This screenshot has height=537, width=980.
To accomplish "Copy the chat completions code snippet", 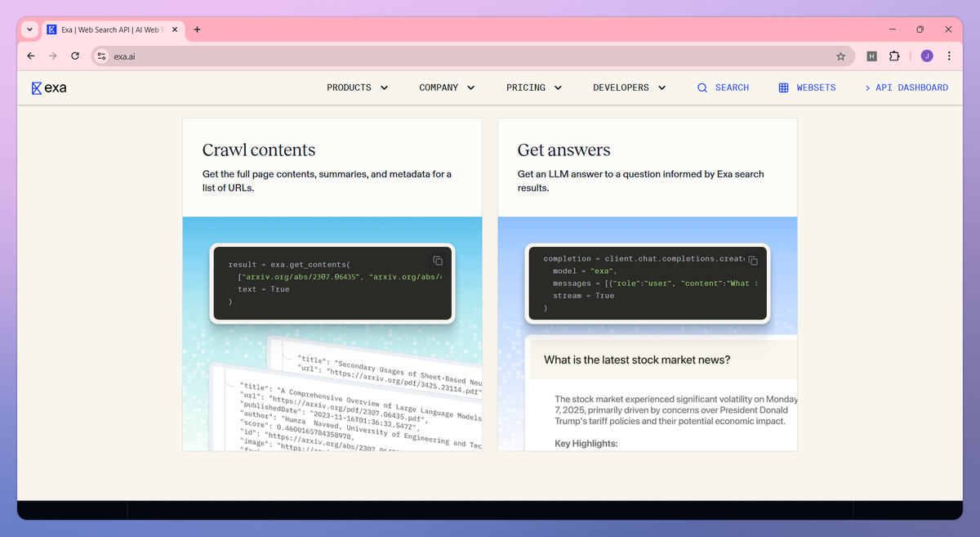I will 753,261.
